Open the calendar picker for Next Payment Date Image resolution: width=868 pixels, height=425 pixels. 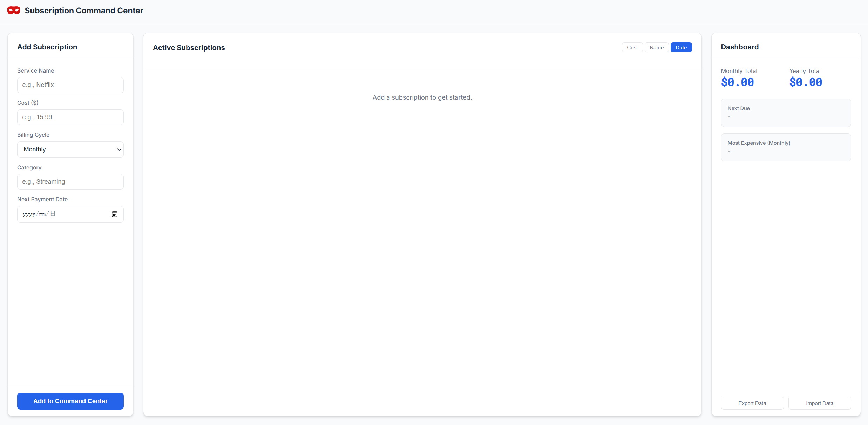click(115, 214)
